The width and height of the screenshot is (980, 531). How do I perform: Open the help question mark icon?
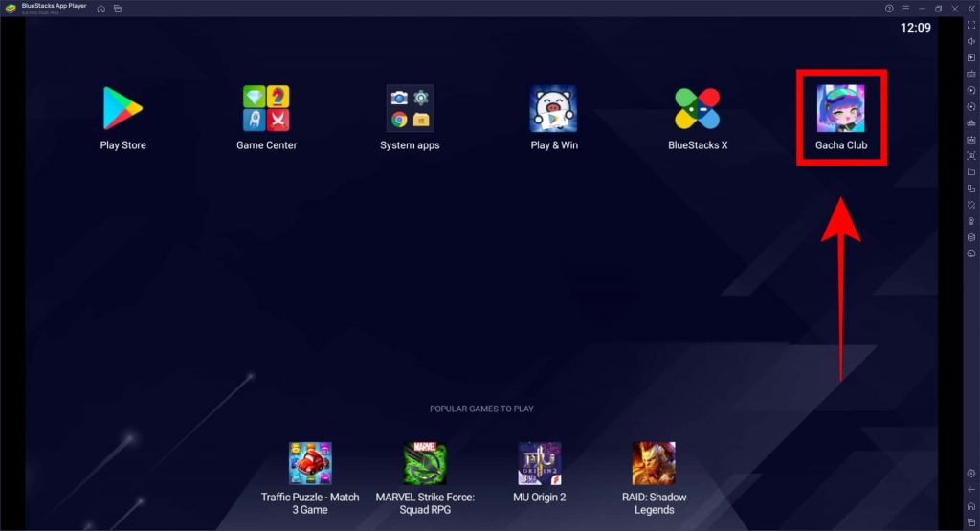(x=889, y=9)
